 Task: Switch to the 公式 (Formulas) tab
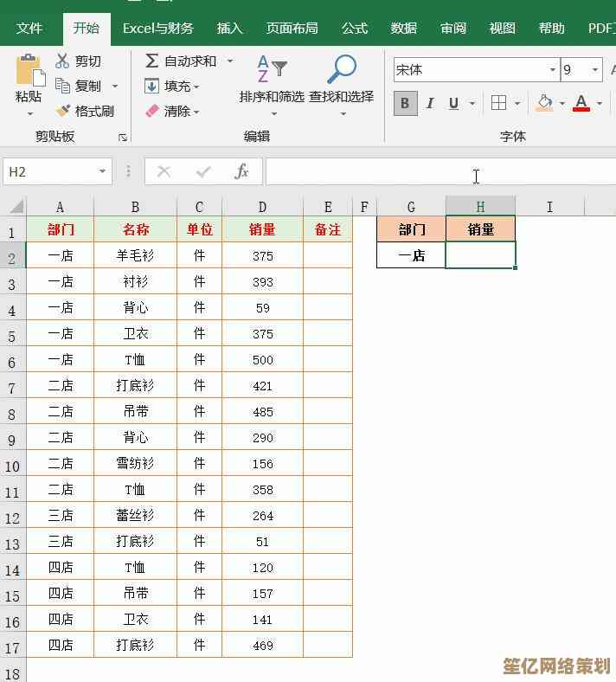coord(355,29)
